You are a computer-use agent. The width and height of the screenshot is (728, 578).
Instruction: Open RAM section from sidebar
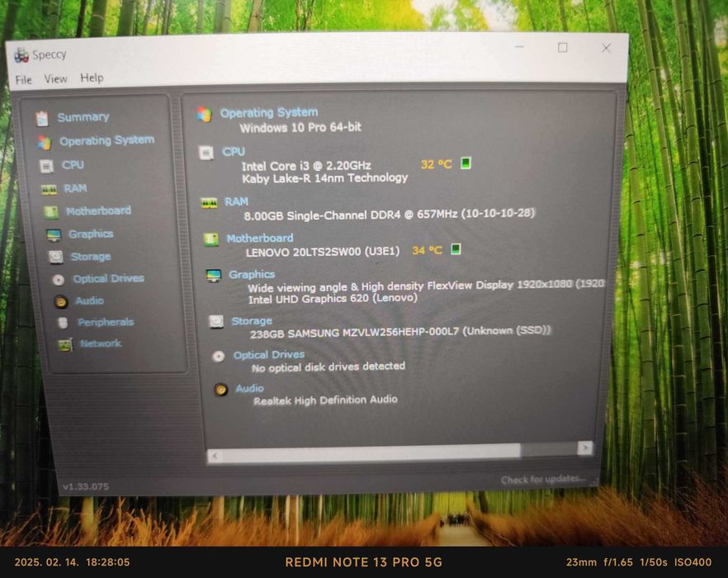pyautogui.click(x=75, y=188)
